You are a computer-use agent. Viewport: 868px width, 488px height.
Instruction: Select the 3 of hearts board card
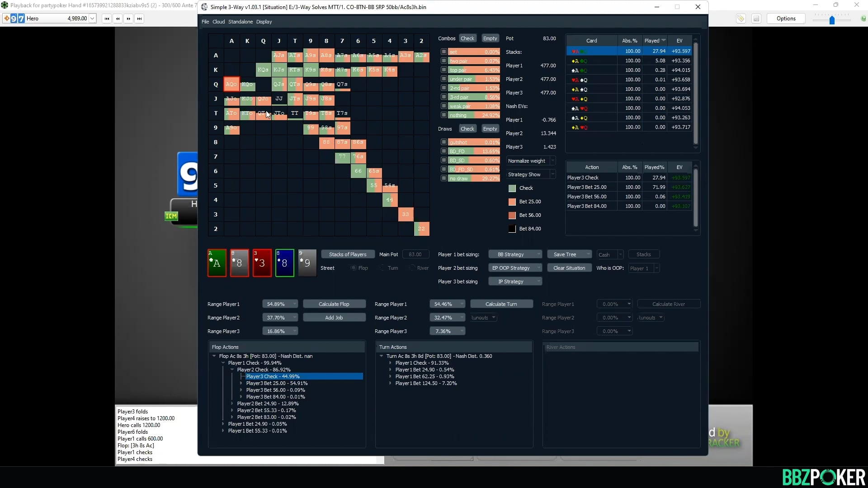(x=262, y=263)
